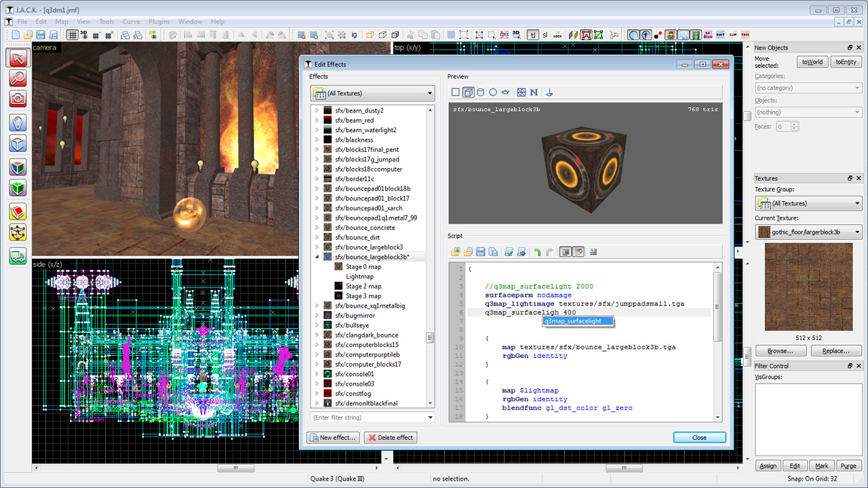
Task: Toggle the N normals display in Preview
Action: click(x=534, y=91)
